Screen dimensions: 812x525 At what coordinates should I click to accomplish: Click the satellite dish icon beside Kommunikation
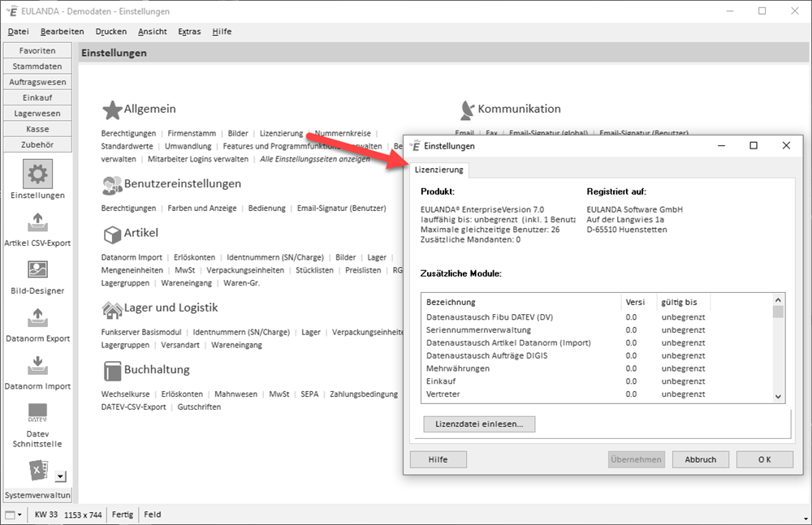467,110
